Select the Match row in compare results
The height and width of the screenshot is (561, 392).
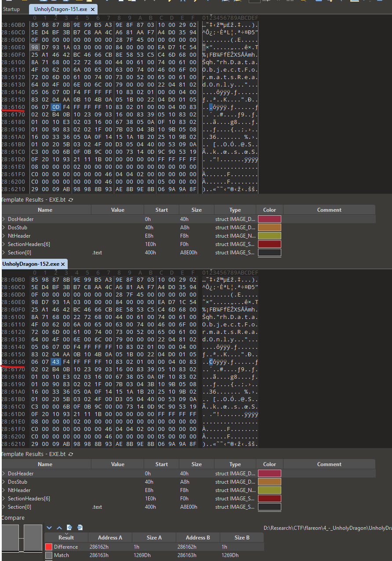point(61,555)
